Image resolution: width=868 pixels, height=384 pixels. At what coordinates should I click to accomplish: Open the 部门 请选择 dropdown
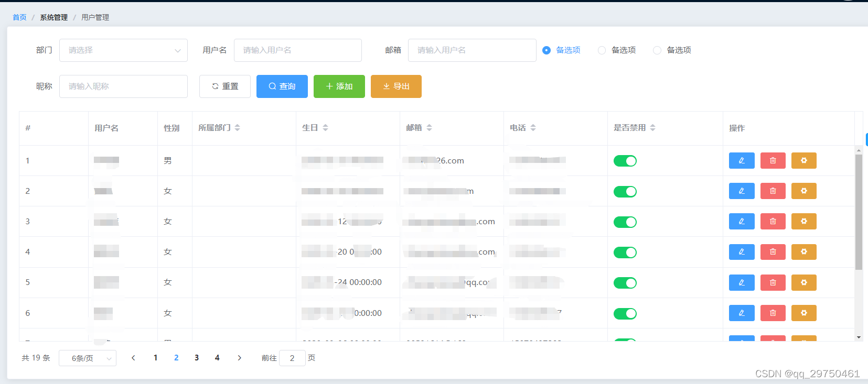pos(123,50)
